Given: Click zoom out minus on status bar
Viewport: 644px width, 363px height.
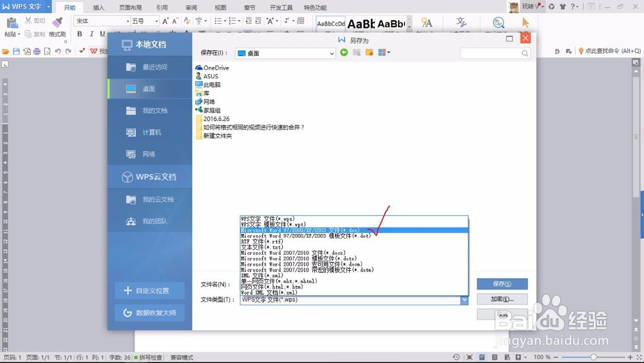Looking at the screenshot, I should 556,357.
